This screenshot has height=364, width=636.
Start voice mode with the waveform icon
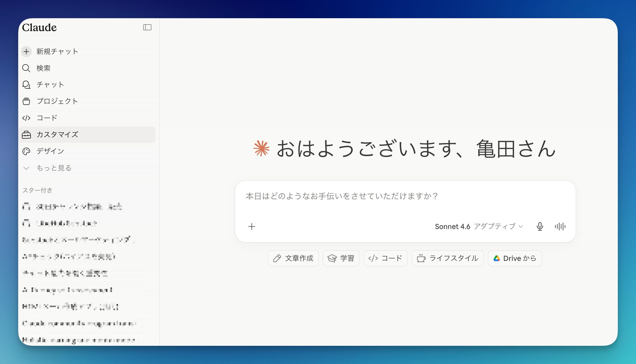tap(560, 226)
